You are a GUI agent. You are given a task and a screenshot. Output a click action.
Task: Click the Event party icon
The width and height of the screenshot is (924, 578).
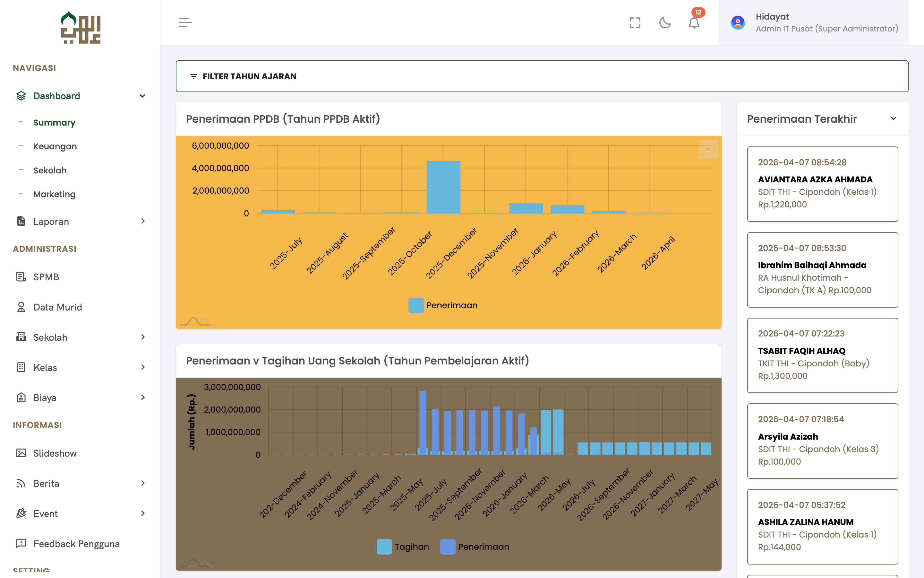click(21, 513)
